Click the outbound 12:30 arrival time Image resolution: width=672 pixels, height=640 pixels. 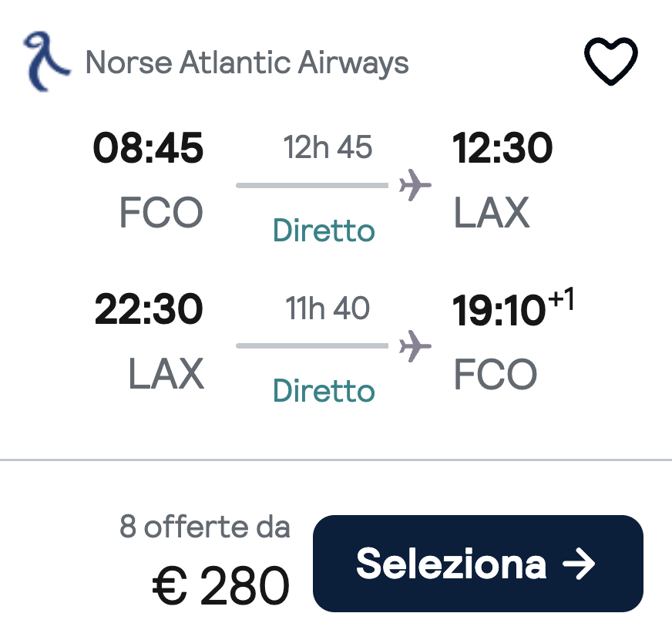502,149
